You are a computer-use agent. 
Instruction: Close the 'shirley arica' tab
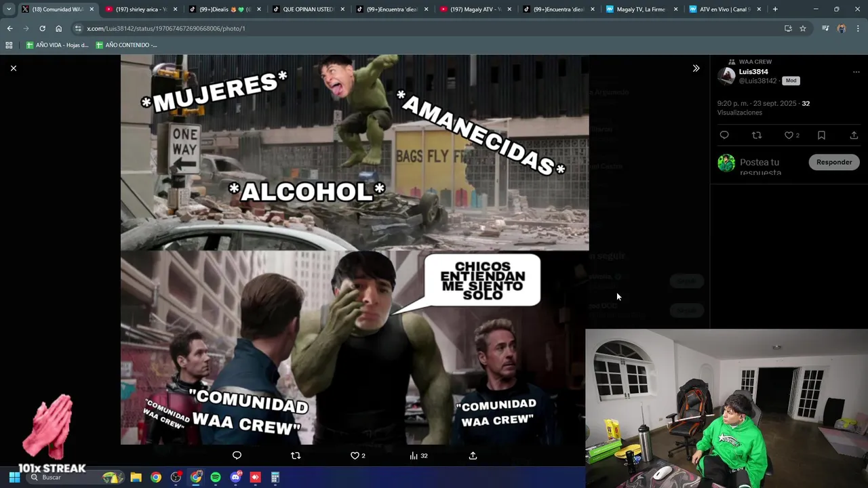tap(175, 9)
